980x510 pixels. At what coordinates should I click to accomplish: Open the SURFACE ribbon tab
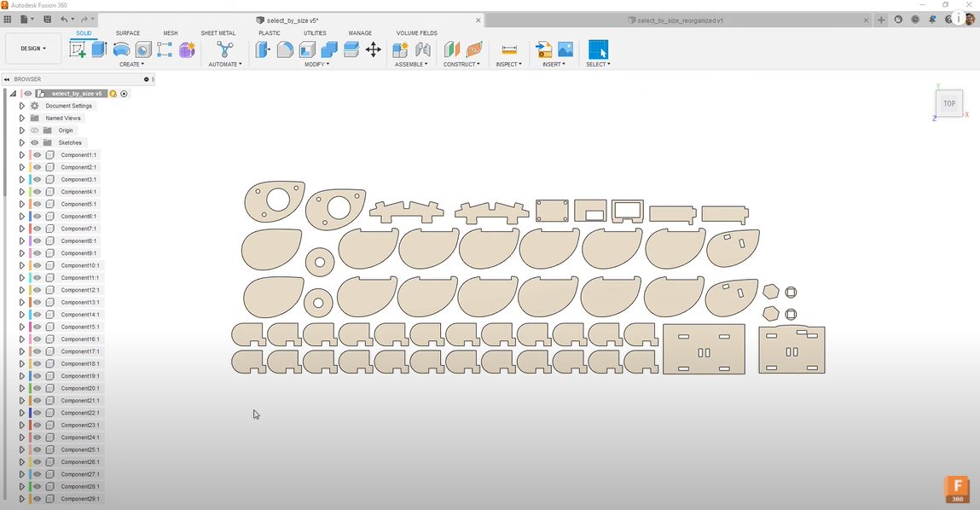(128, 33)
